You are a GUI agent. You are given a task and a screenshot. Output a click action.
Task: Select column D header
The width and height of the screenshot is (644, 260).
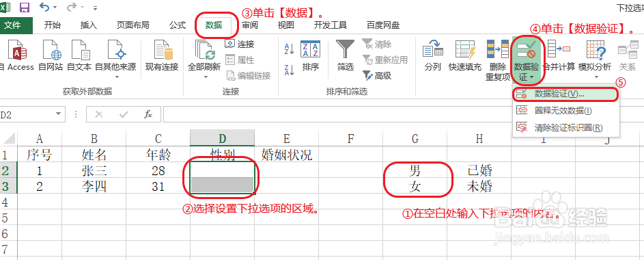[222, 139]
